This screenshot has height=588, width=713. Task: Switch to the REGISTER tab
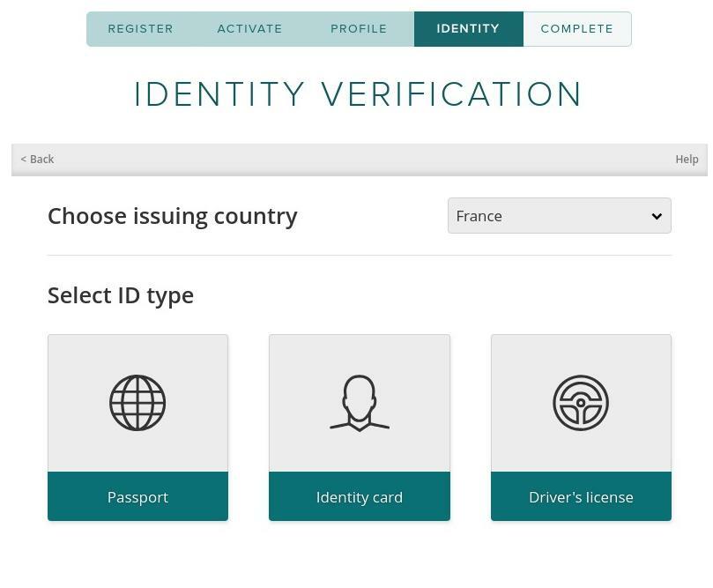pos(140,28)
